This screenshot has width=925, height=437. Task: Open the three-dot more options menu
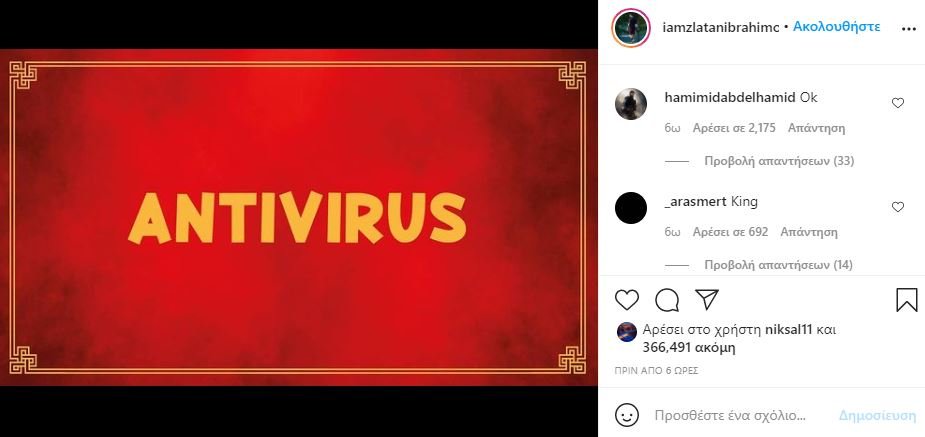click(908, 28)
